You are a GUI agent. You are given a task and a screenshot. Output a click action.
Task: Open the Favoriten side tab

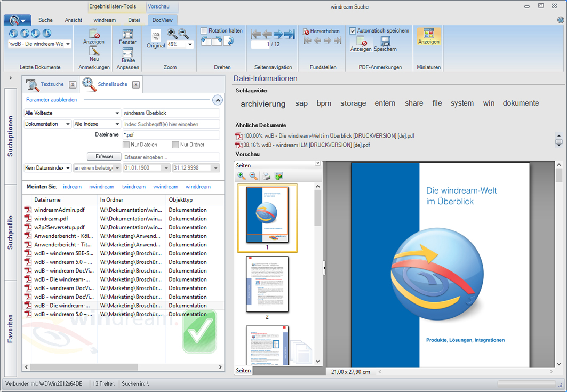pos(10,329)
